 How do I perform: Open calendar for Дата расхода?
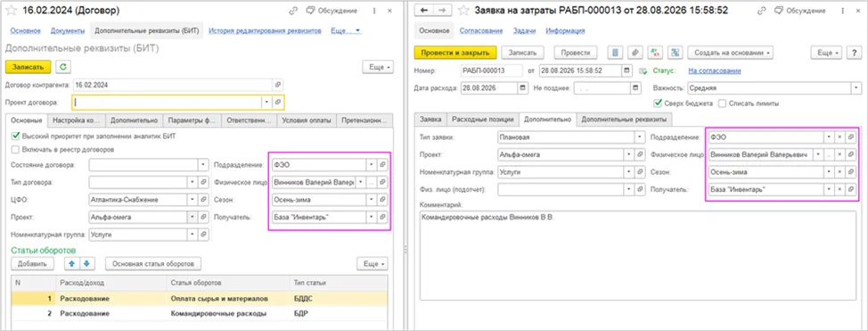tap(523, 88)
